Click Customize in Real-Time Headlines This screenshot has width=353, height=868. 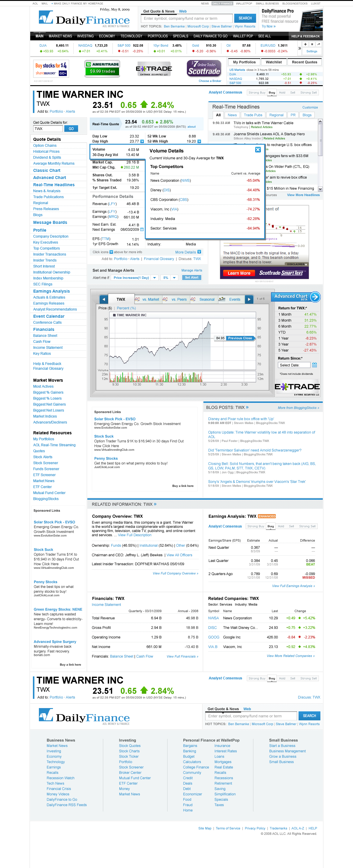tap(310, 108)
